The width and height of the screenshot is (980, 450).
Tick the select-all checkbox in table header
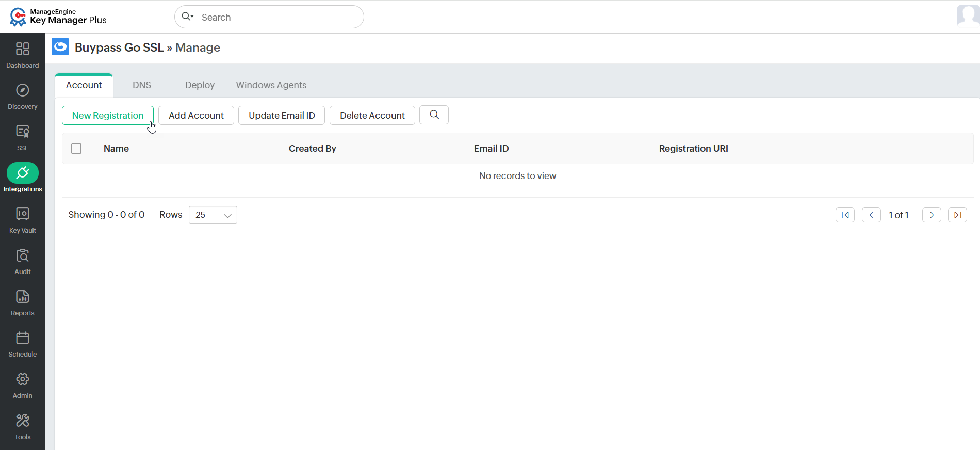(x=76, y=149)
